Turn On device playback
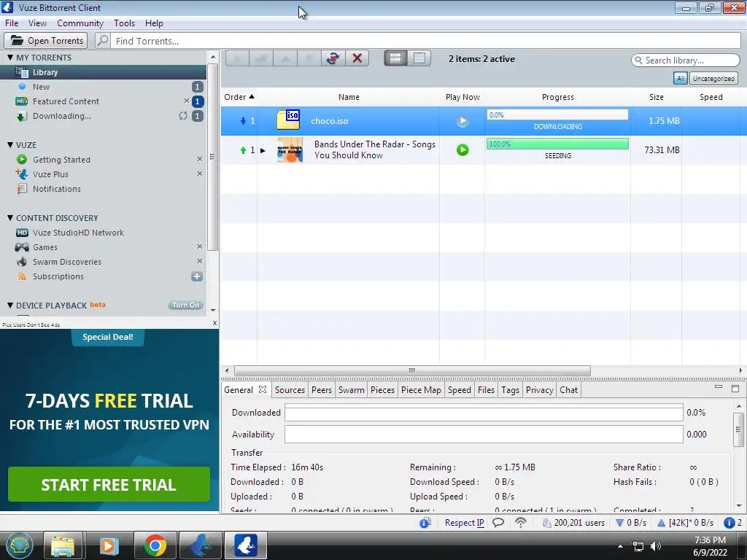The height and width of the screenshot is (560, 747). coord(185,306)
